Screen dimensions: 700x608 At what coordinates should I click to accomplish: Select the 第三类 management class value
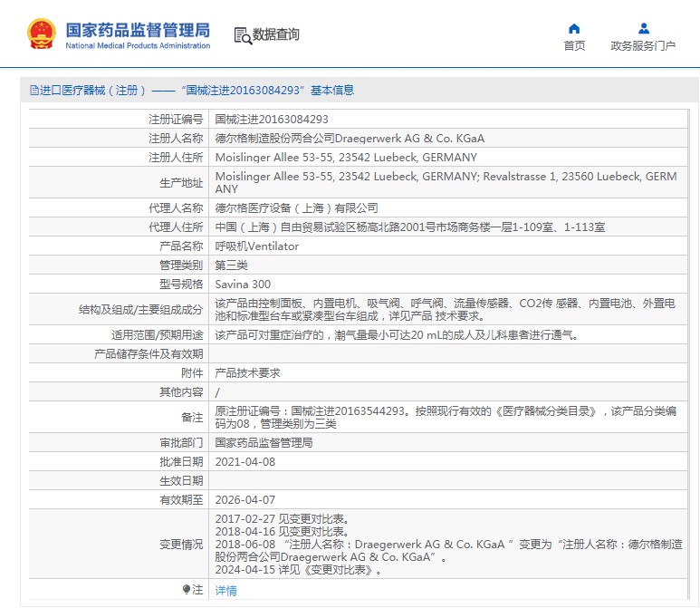pos(231,265)
